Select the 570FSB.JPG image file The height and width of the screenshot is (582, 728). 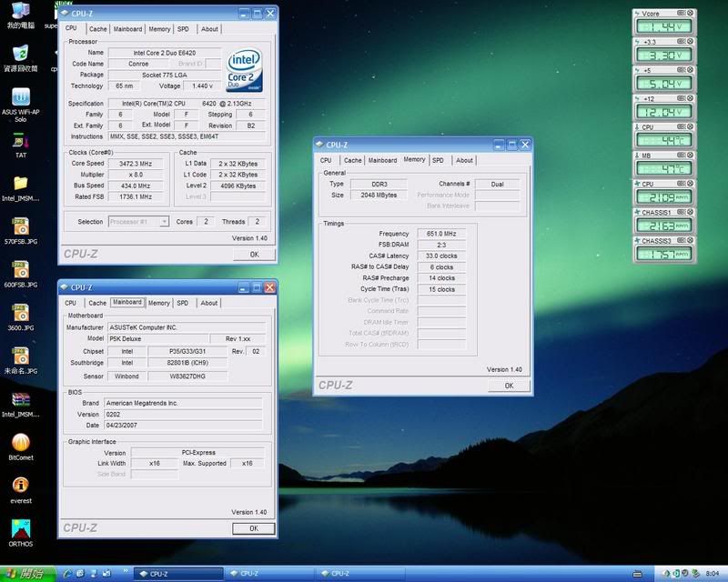click(x=20, y=231)
